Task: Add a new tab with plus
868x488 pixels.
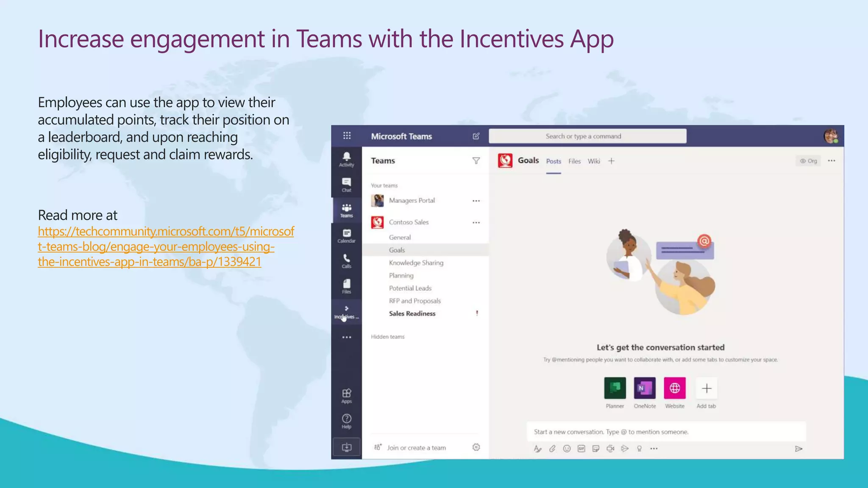Action: [611, 161]
